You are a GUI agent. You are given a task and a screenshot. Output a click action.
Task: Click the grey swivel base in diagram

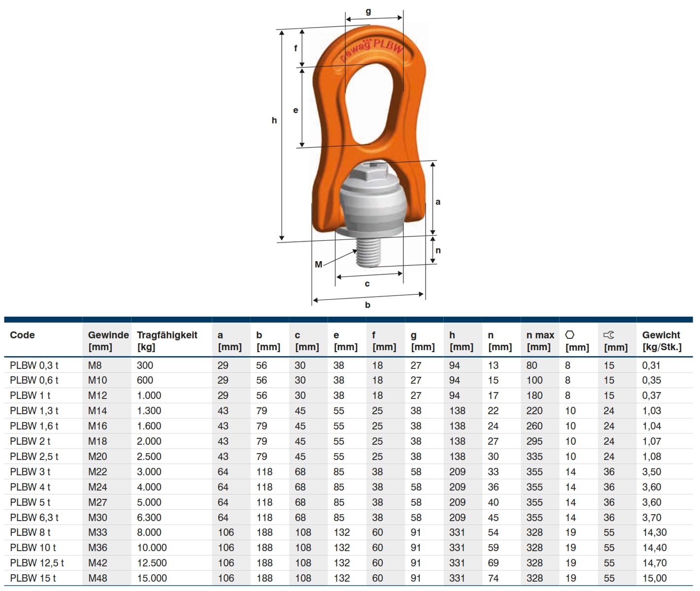(368, 207)
